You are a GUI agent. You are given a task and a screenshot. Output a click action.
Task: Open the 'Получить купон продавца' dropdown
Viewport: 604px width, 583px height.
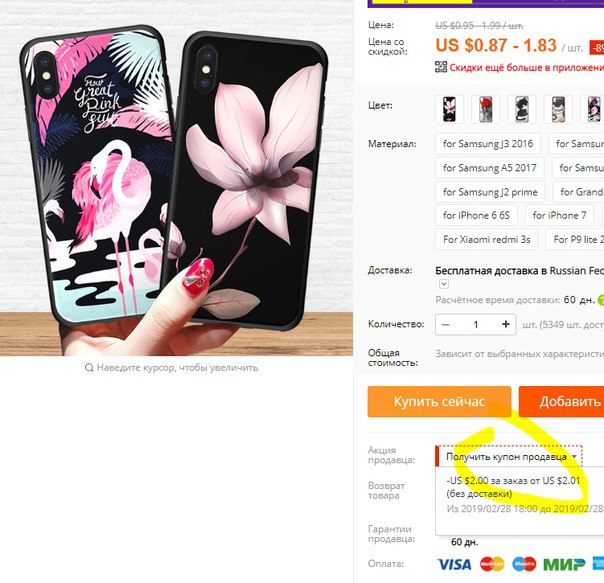[511, 457]
